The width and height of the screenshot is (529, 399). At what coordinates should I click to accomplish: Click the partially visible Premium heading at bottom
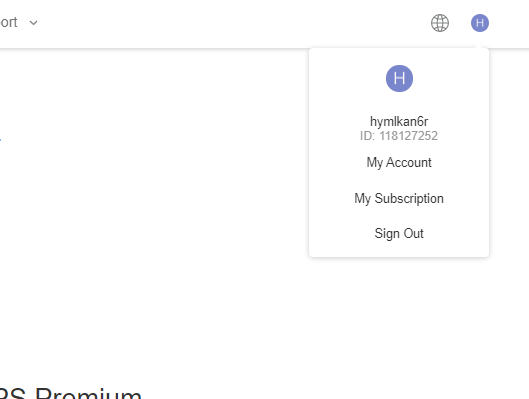coord(71,394)
